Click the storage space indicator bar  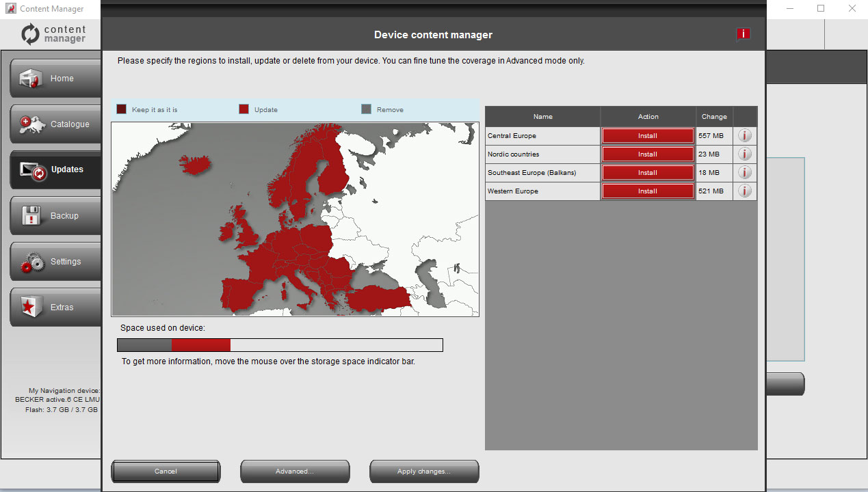(x=280, y=345)
